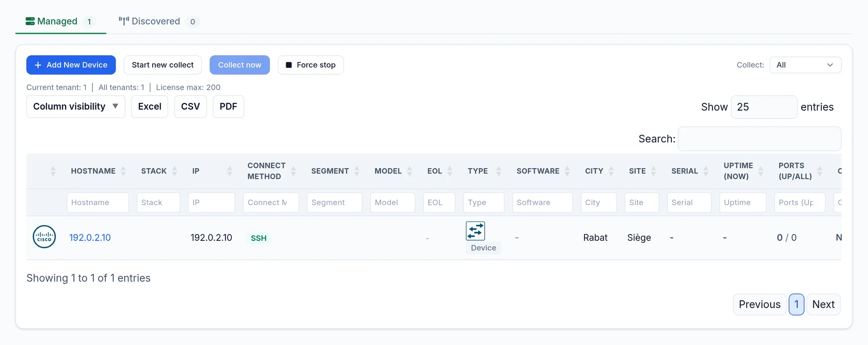Click the Hostname column filter field
Screen dimensions: 868x345
click(x=98, y=202)
